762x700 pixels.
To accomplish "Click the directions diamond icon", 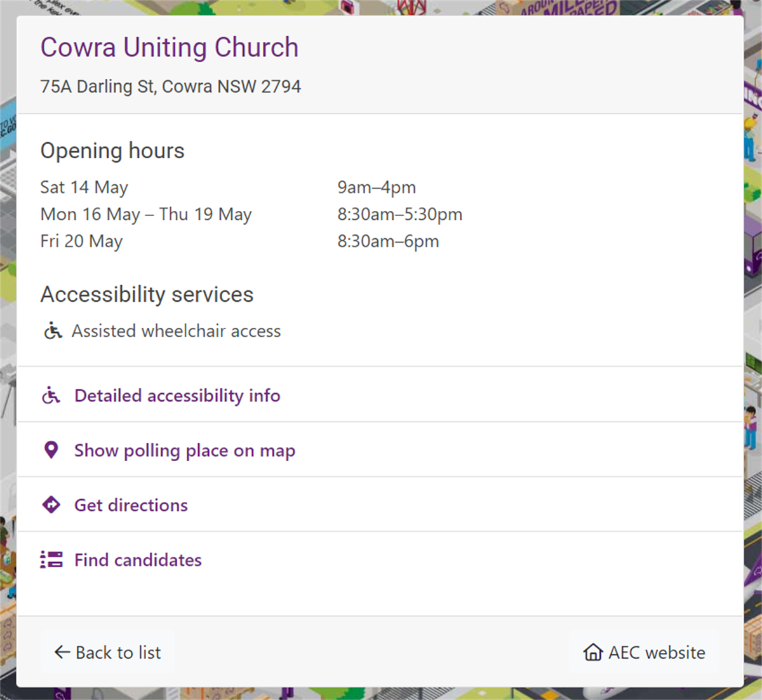I will coord(51,504).
